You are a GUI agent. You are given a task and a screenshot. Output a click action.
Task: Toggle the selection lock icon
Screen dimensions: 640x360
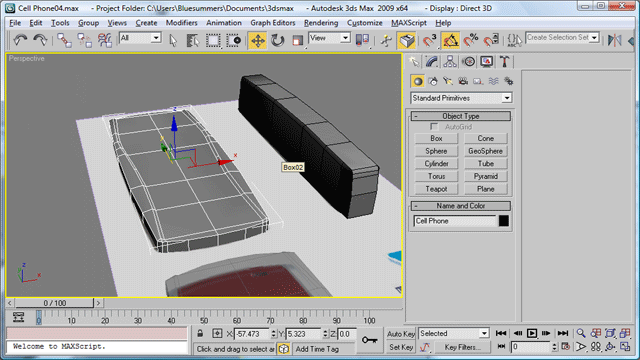(200, 333)
